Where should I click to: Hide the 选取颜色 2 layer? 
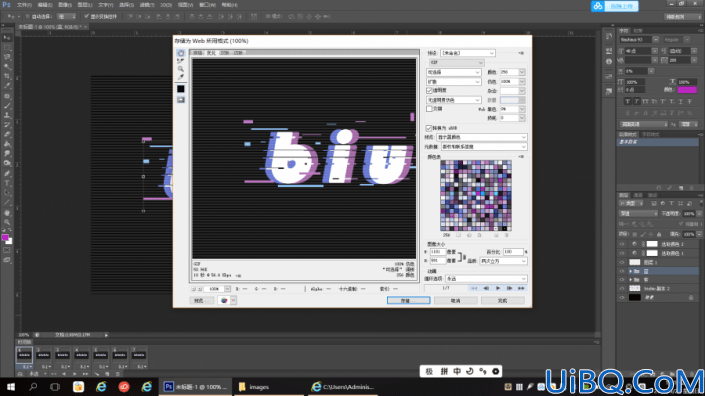[622, 244]
